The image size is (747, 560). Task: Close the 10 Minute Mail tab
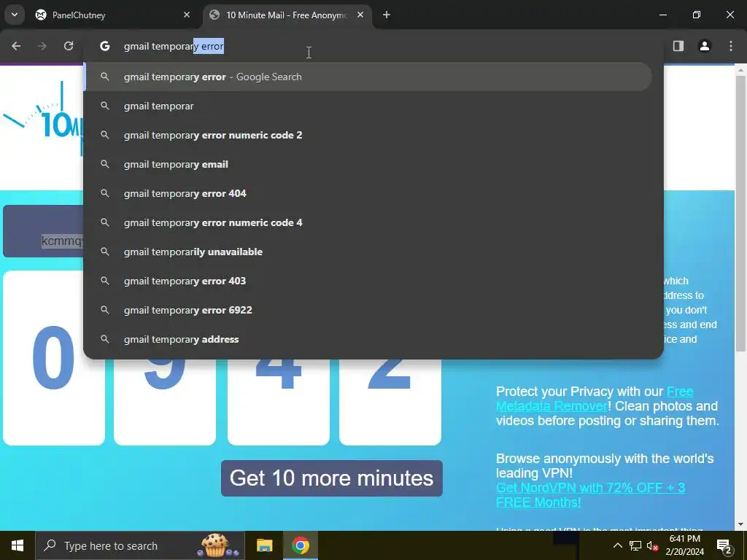(x=360, y=15)
